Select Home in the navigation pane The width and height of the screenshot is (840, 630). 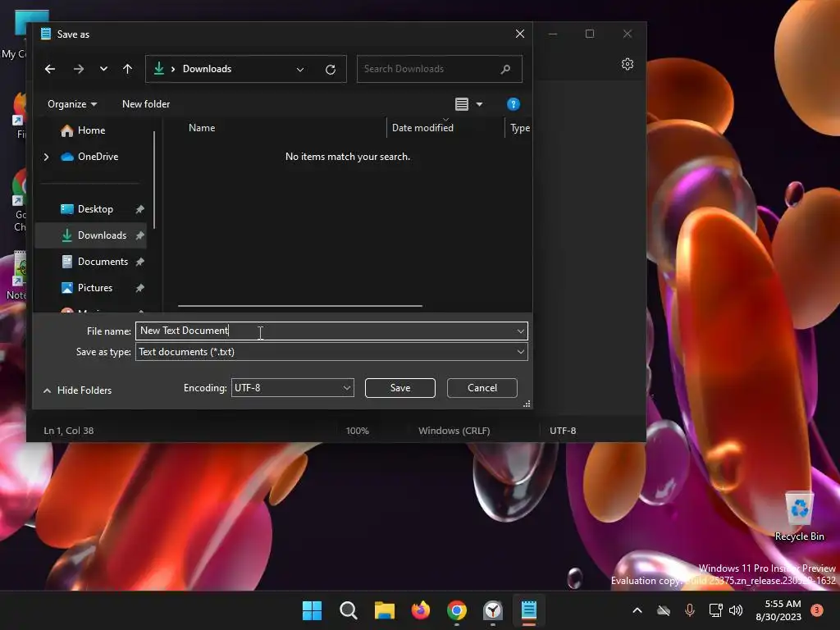coord(91,130)
